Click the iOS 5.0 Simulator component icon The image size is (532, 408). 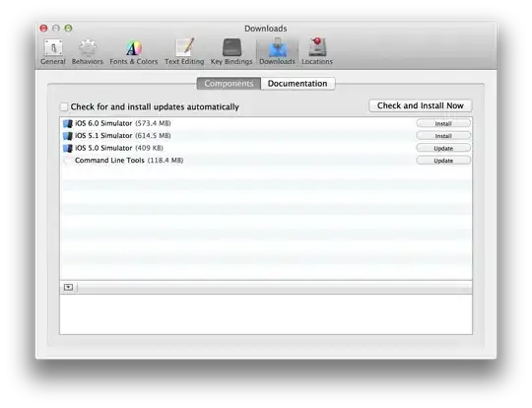68,149
